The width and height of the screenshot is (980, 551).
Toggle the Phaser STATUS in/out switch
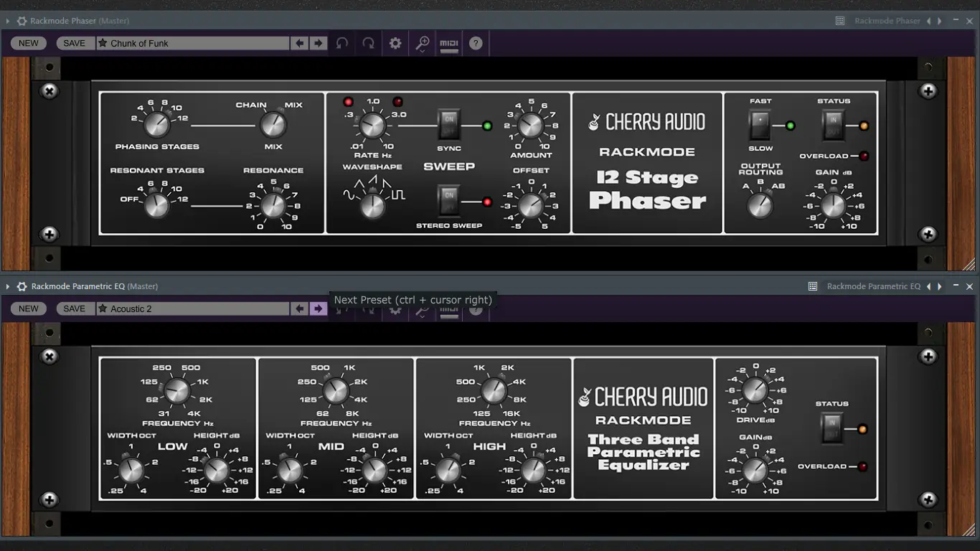coord(834,126)
